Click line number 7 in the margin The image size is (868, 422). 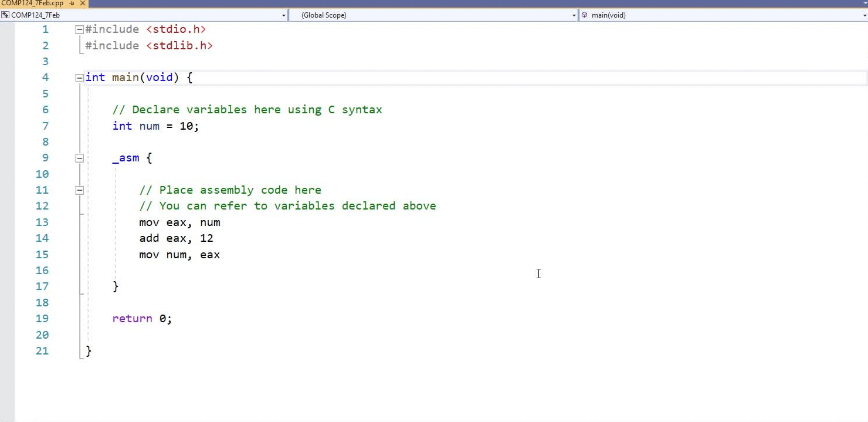46,126
